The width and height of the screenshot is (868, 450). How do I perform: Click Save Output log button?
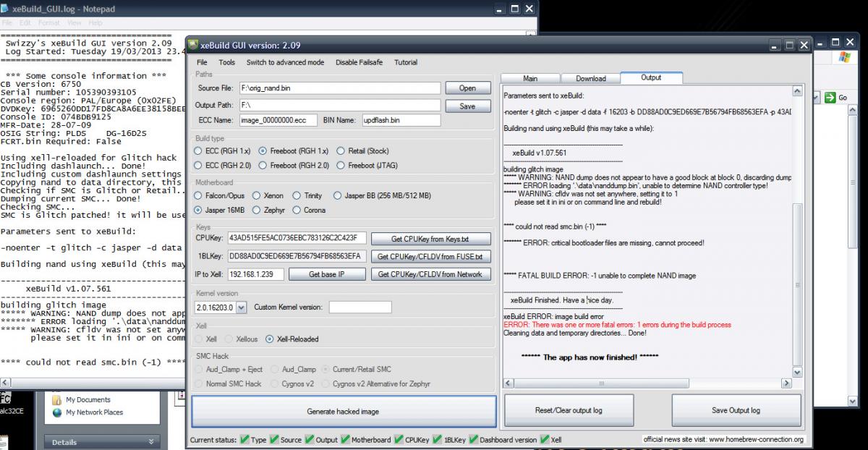(736, 410)
